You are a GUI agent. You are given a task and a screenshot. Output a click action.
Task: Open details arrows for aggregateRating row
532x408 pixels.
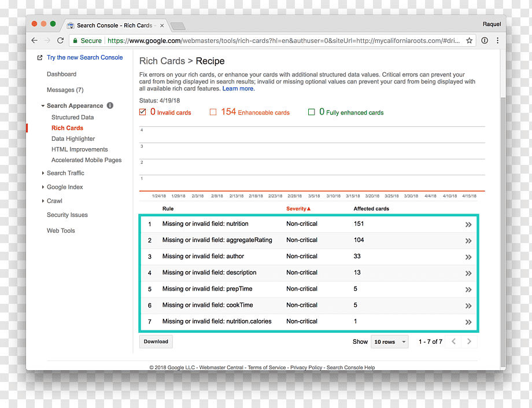click(x=468, y=241)
